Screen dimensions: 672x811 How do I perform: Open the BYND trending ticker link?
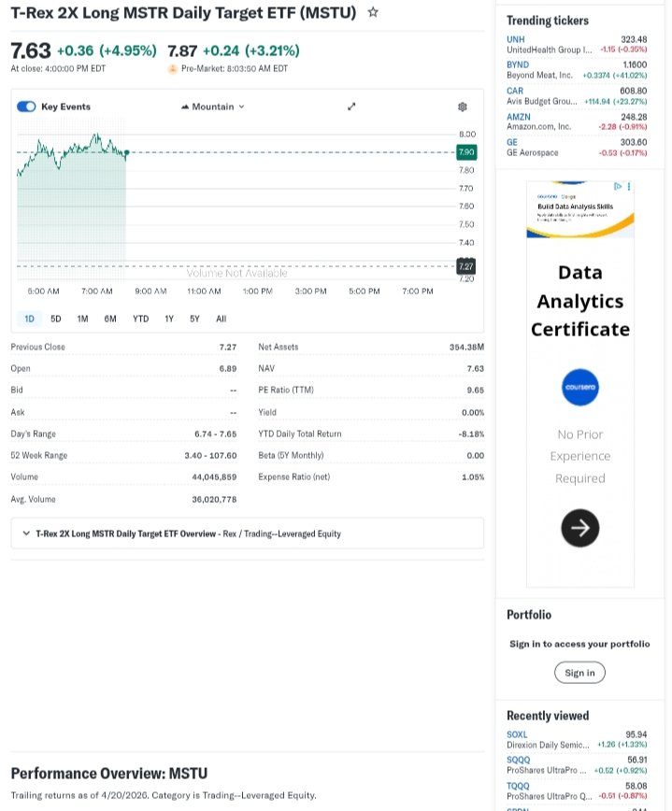pos(518,64)
